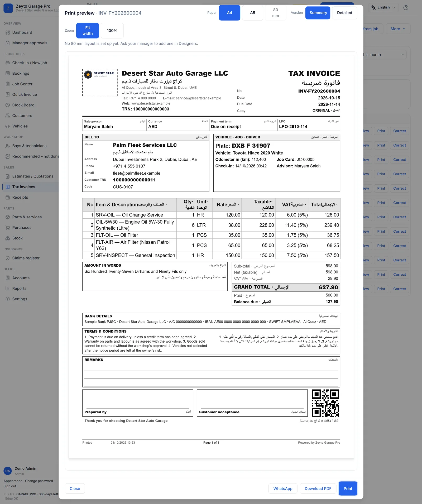Open the More dropdown menu

pos(398,29)
